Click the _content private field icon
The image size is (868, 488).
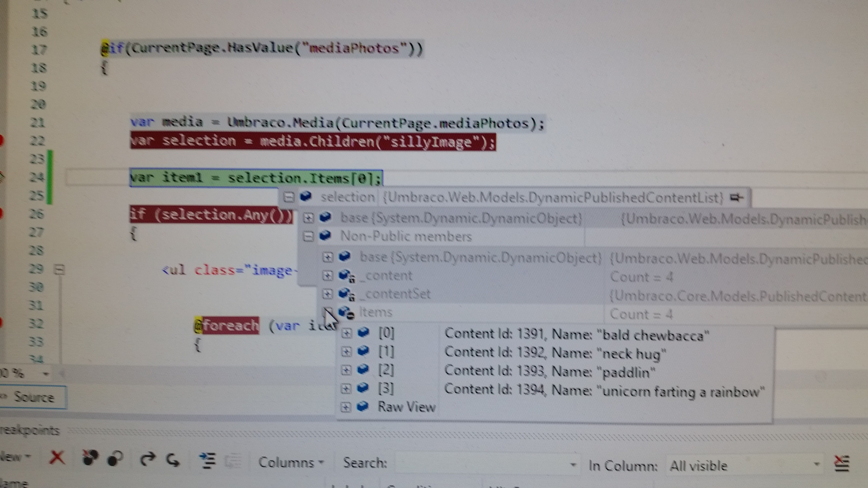pyautogui.click(x=346, y=276)
